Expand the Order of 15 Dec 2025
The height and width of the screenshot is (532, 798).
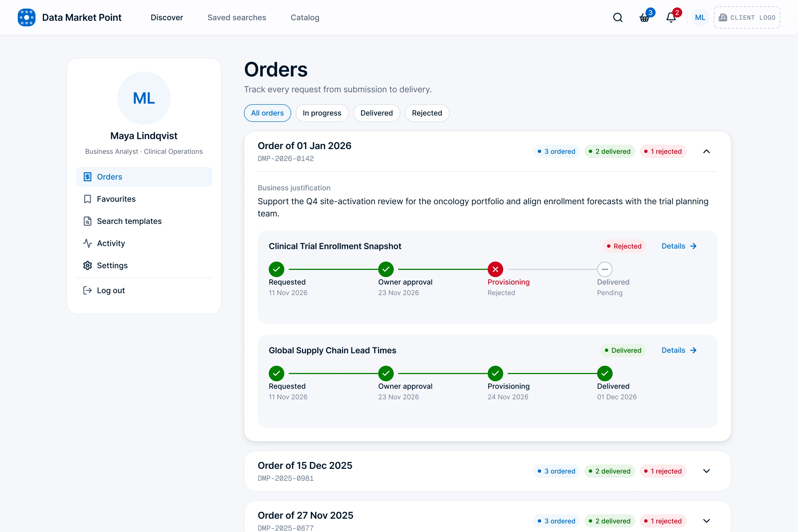(706, 471)
